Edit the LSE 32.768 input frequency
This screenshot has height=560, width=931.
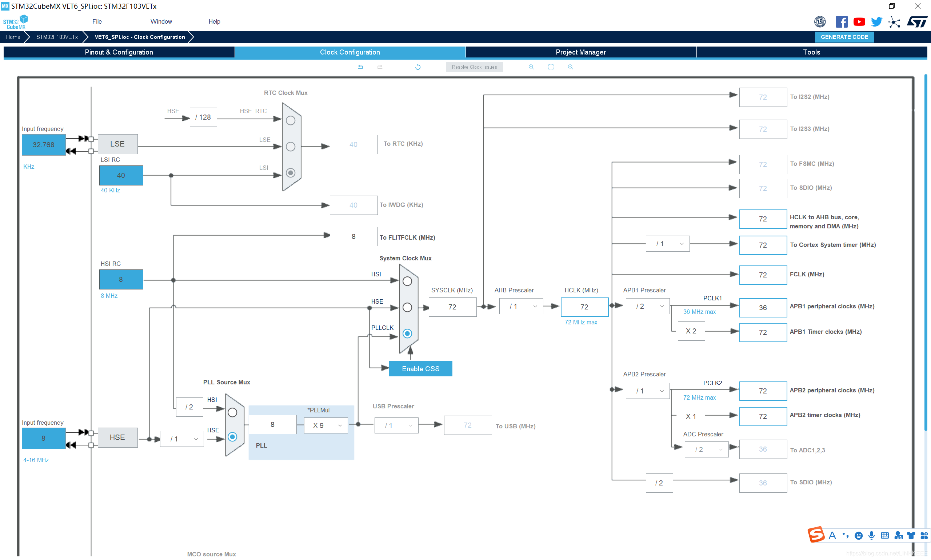pos(43,145)
